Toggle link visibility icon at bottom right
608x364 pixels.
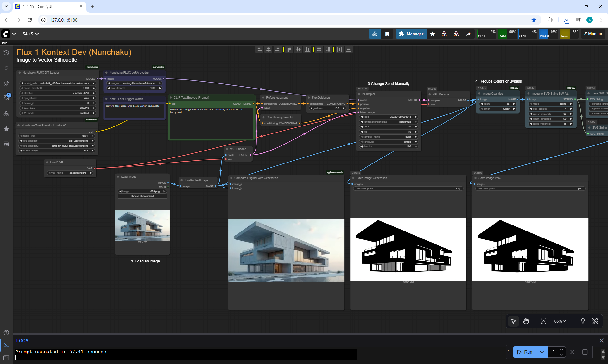click(595, 321)
